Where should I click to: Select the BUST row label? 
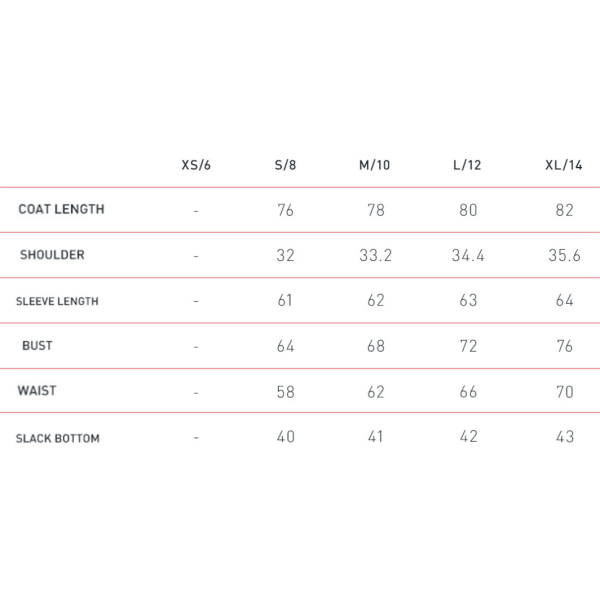(37, 346)
